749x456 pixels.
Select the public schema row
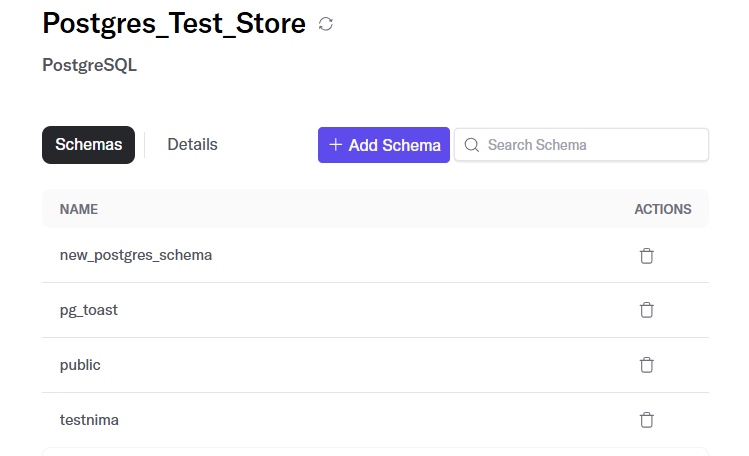click(x=375, y=365)
